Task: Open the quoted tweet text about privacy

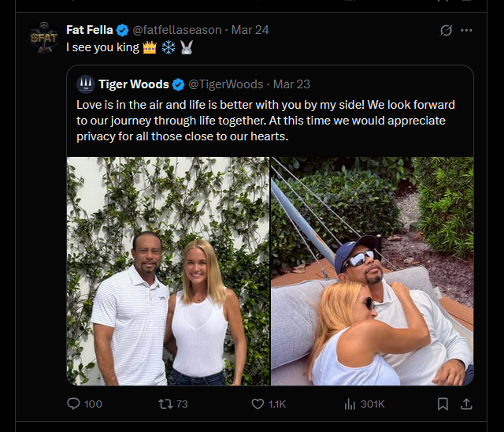Action: click(x=265, y=121)
